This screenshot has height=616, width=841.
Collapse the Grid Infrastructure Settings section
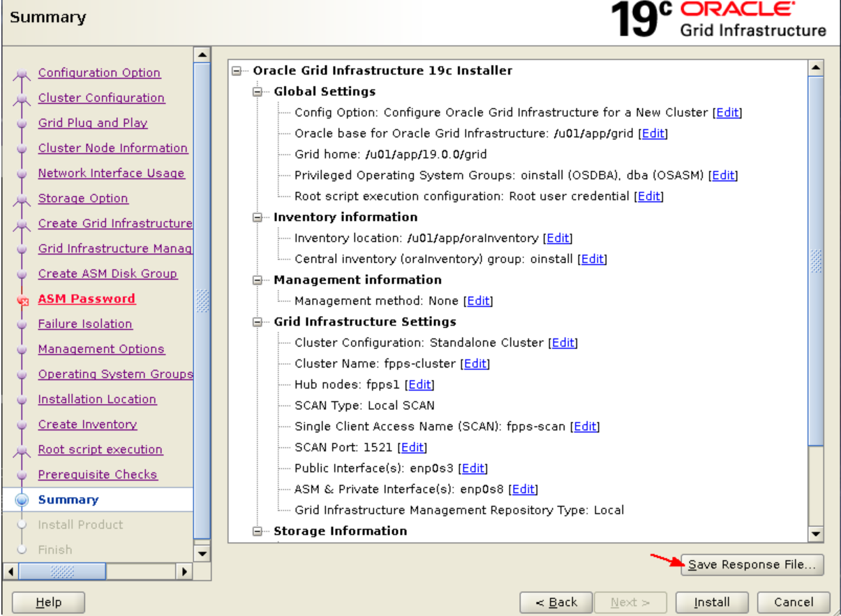click(x=258, y=322)
